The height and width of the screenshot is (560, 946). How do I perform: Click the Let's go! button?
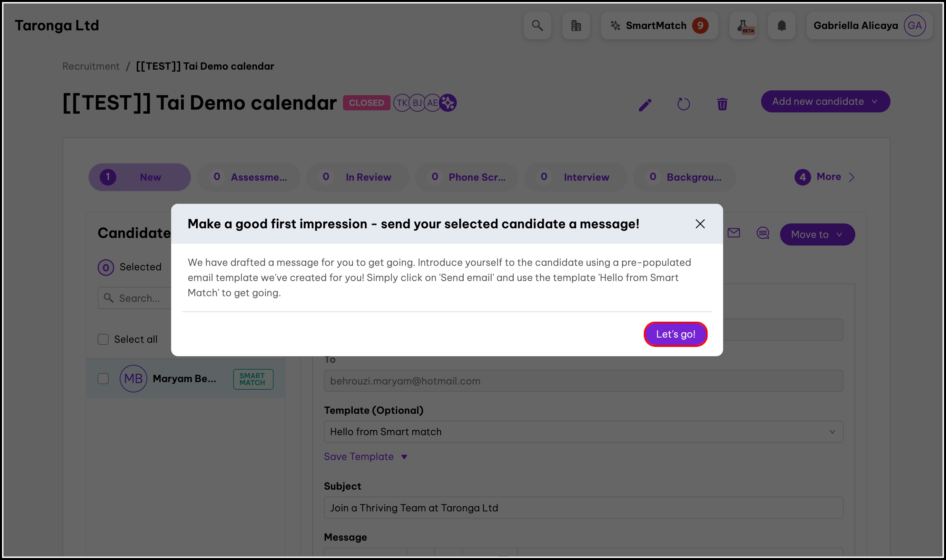pyautogui.click(x=675, y=334)
